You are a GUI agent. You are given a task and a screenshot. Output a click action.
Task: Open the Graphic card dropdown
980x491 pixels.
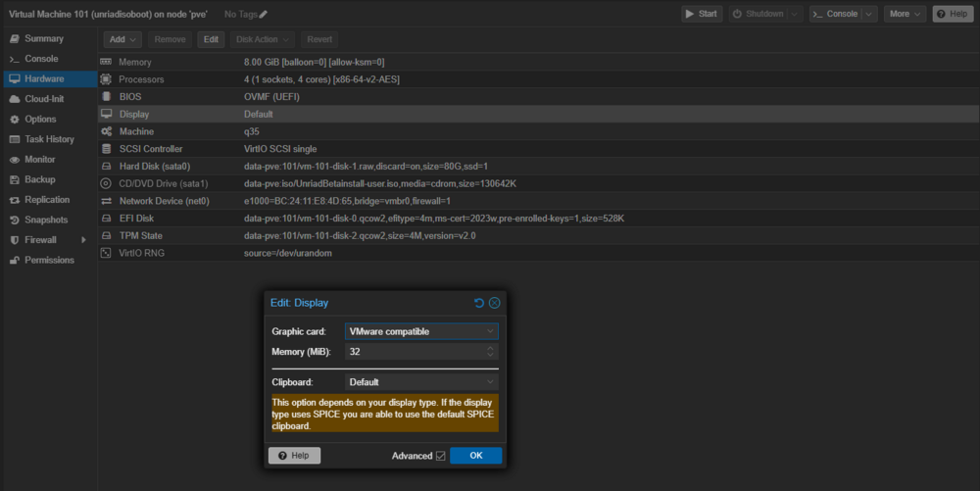490,331
